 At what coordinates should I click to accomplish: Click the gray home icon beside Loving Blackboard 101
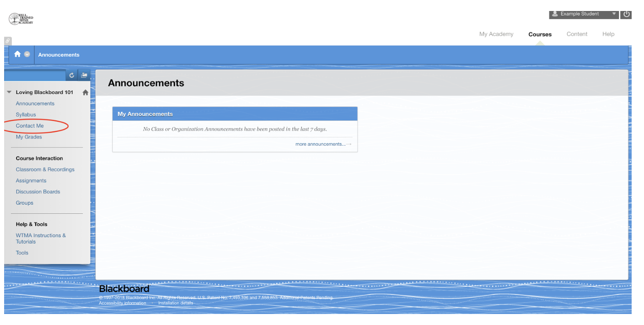click(x=85, y=92)
